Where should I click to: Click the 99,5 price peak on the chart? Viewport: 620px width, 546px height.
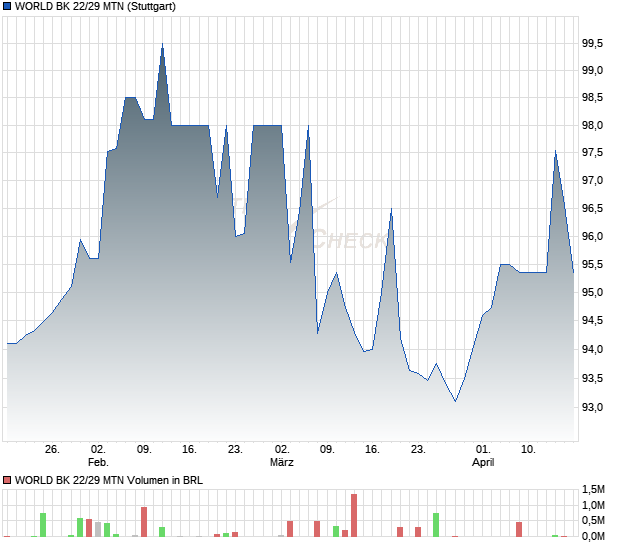point(162,44)
